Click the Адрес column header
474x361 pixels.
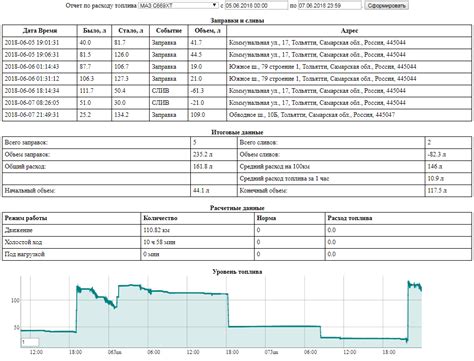point(349,31)
